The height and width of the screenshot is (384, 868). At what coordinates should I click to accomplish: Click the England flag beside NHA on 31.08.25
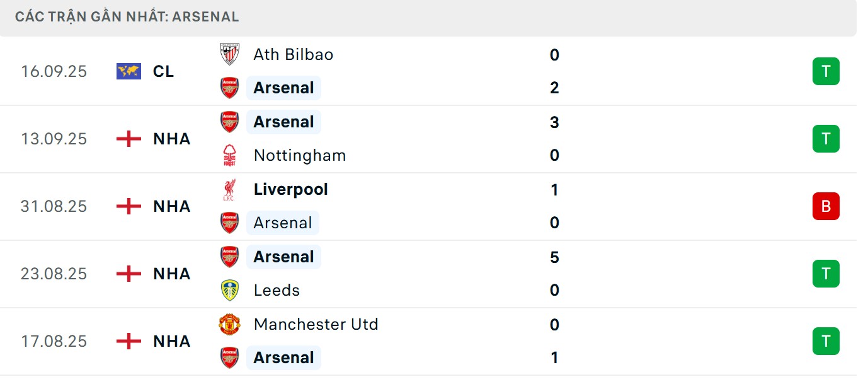pyautogui.click(x=128, y=206)
